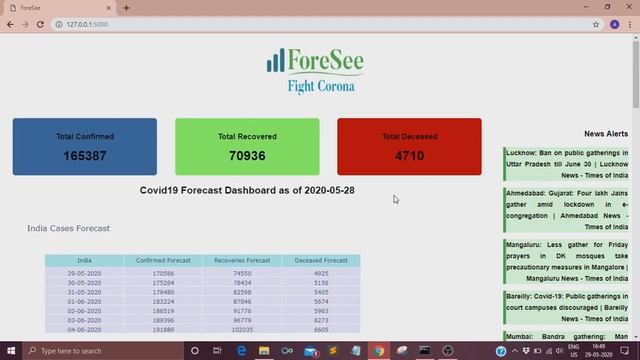Open OBS Studio from taskbar

[448, 351]
